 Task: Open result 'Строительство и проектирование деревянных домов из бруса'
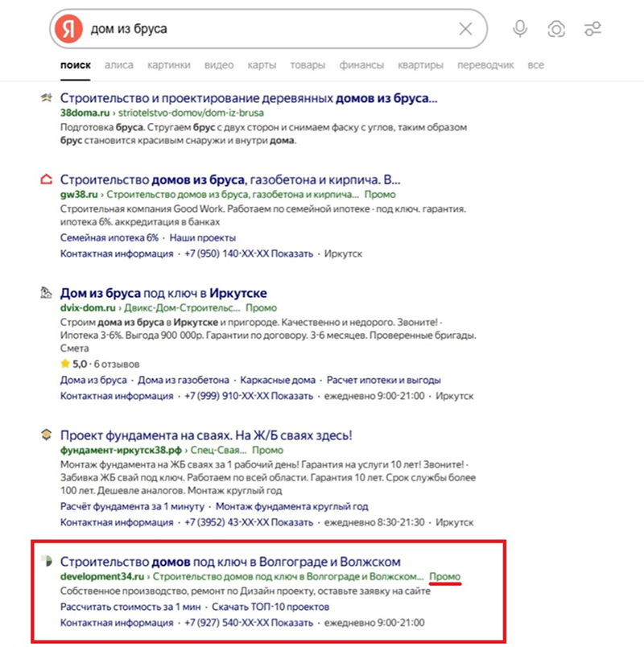(249, 98)
